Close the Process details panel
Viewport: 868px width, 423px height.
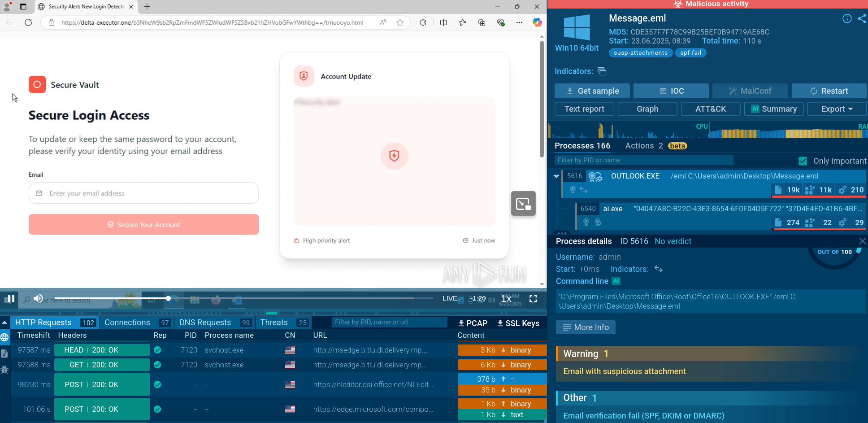point(862,241)
